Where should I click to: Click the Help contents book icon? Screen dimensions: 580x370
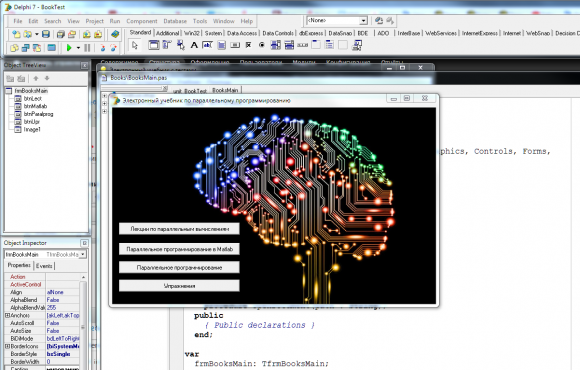tap(115, 34)
